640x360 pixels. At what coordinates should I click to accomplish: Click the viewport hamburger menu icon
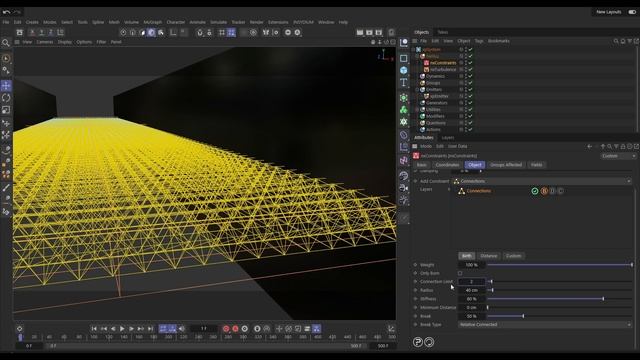pos(17,42)
